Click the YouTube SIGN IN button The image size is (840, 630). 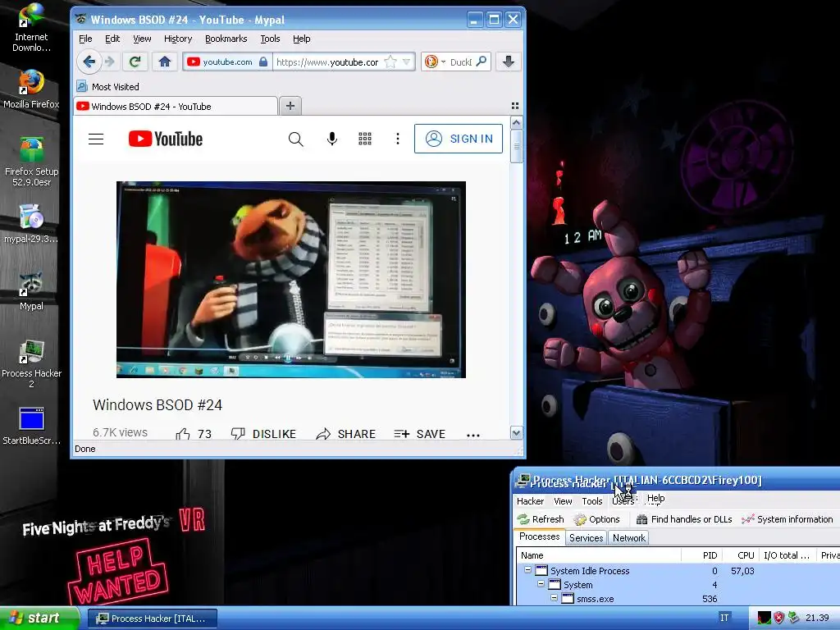(x=459, y=139)
